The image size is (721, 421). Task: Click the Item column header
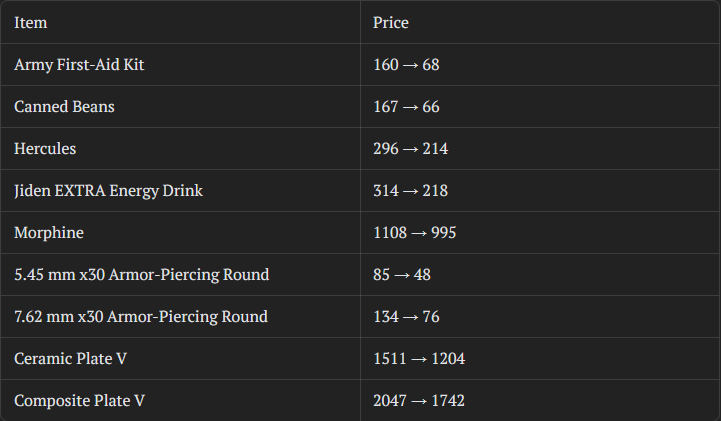tap(31, 22)
